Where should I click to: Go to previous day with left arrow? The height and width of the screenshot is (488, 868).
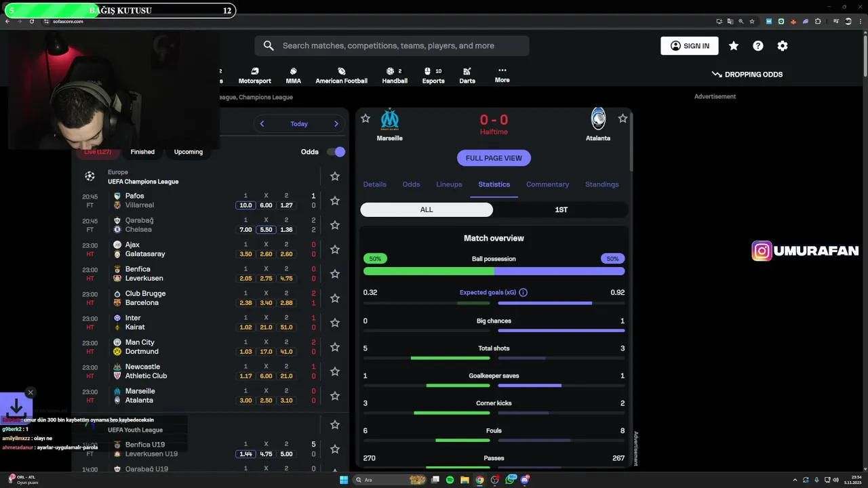[262, 124]
